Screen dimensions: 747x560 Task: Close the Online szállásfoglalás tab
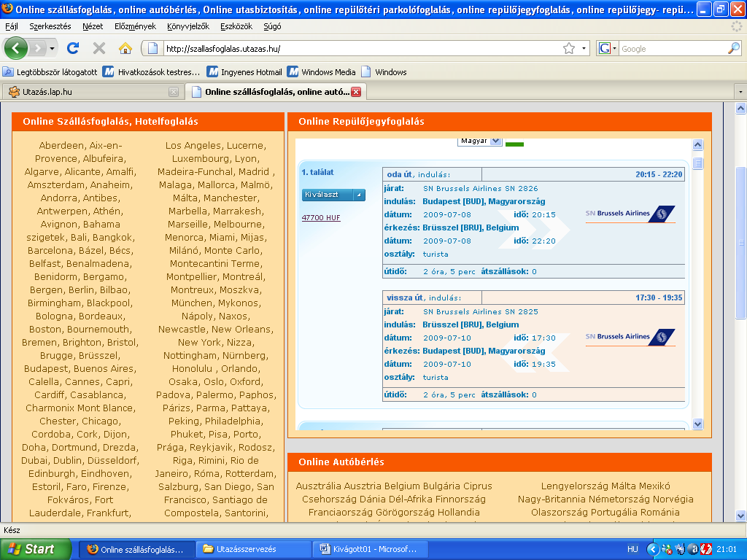coord(356,92)
